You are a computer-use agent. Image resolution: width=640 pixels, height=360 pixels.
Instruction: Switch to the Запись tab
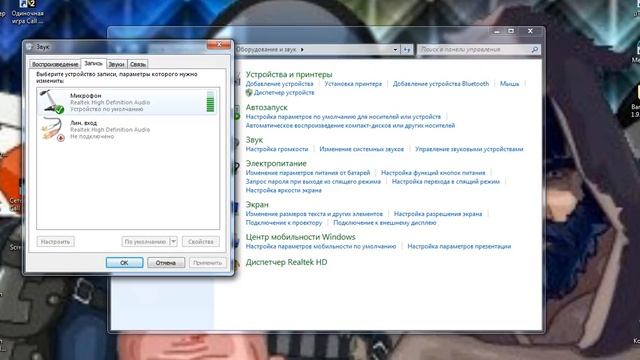(x=93, y=63)
